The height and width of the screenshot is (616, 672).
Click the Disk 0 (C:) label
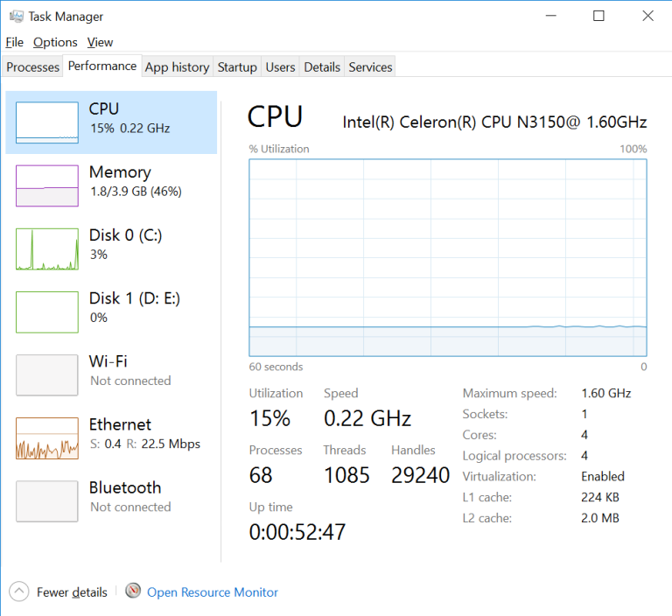(x=126, y=234)
